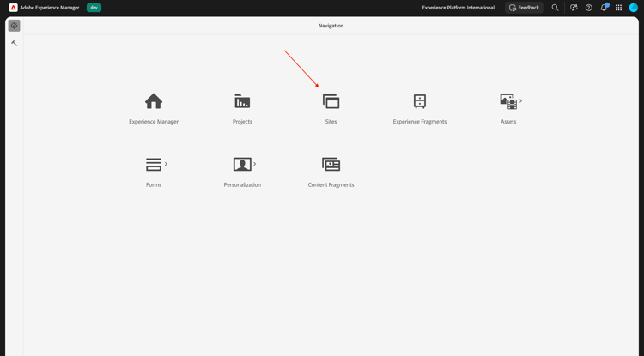Click the Sites label text
The width and height of the screenshot is (644, 356).
click(x=331, y=122)
